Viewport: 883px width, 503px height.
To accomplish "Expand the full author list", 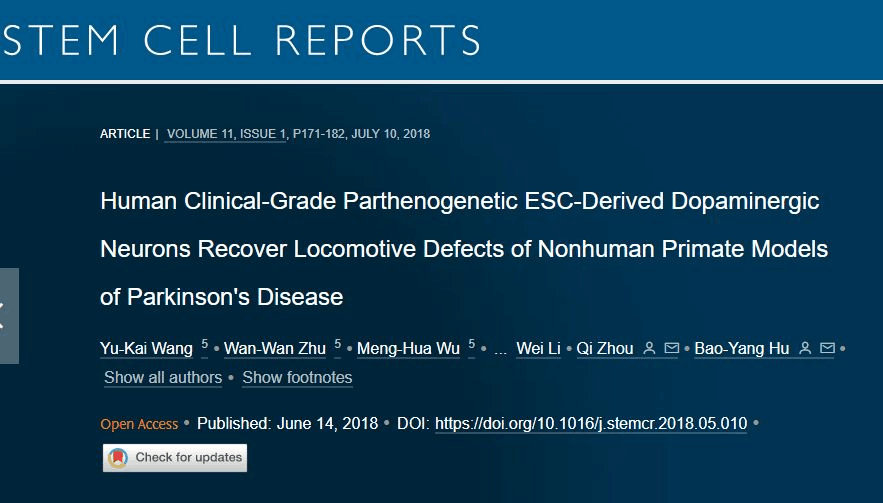I will click(163, 378).
